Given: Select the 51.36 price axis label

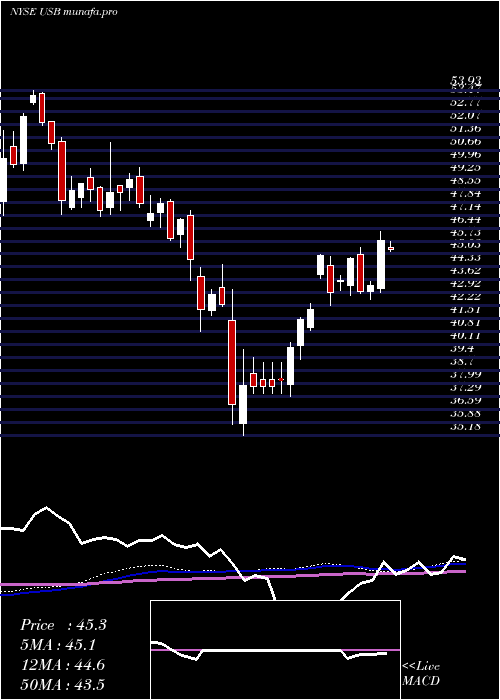Looking at the screenshot, I should (x=466, y=129).
